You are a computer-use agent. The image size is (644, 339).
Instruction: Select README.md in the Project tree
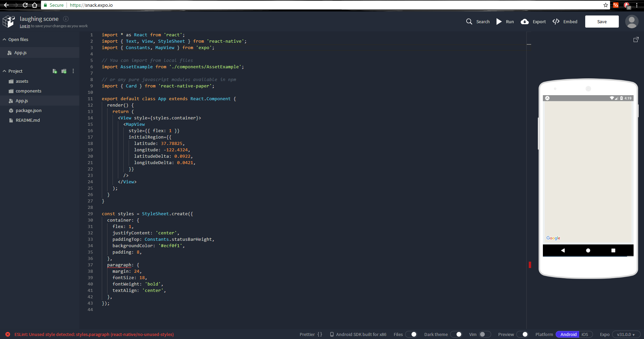[x=28, y=120]
